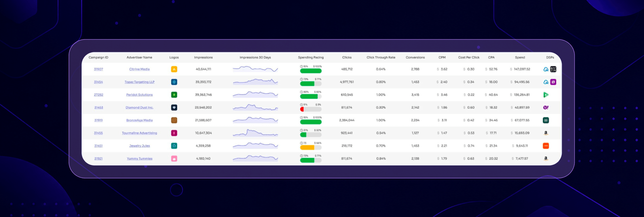
Task: Select the impressions value 40,644,111
Action: pos(203,69)
